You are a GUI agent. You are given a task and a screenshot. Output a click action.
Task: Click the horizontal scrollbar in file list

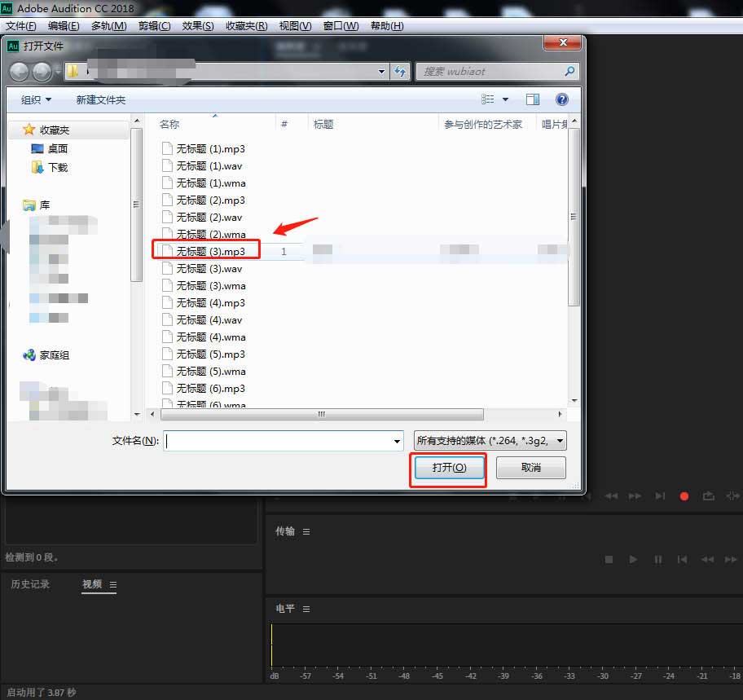coord(322,415)
